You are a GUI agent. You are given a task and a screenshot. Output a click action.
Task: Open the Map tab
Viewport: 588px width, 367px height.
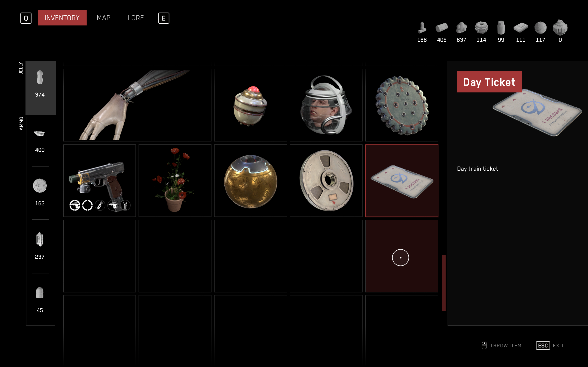tap(104, 18)
